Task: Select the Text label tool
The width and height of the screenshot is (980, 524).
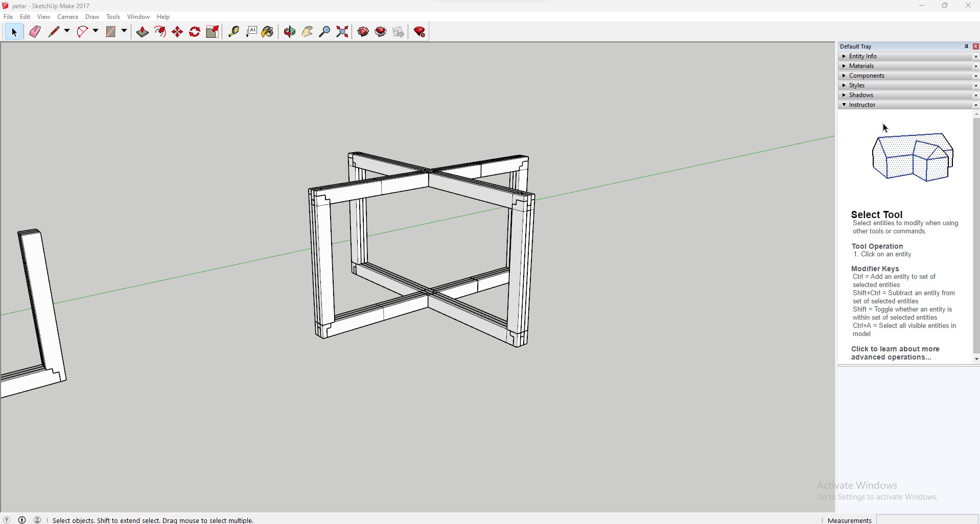Action: point(251,32)
